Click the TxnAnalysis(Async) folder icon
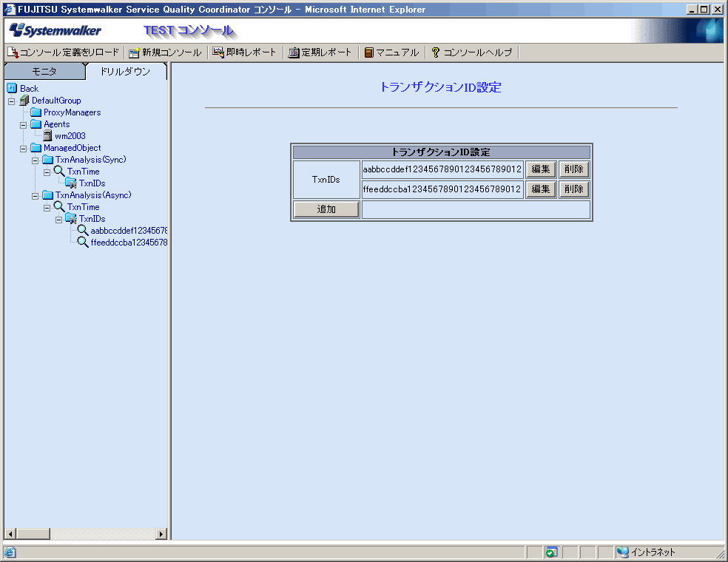 [x=48, y=195]
